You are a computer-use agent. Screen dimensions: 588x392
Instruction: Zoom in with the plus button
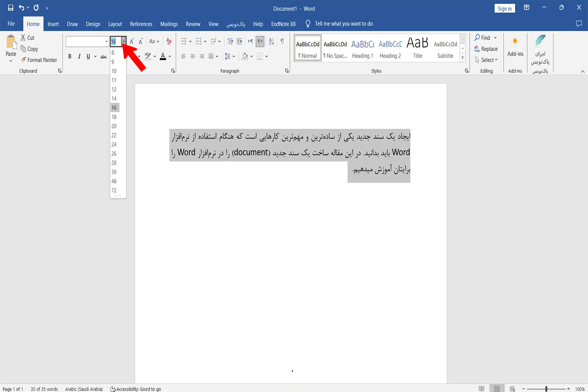[569, 389]
